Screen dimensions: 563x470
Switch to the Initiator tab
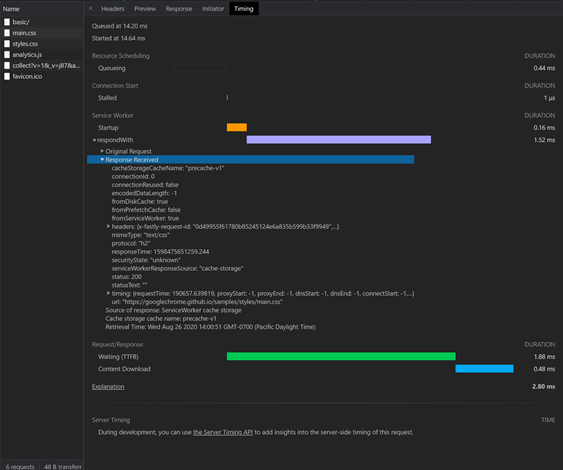213,9
